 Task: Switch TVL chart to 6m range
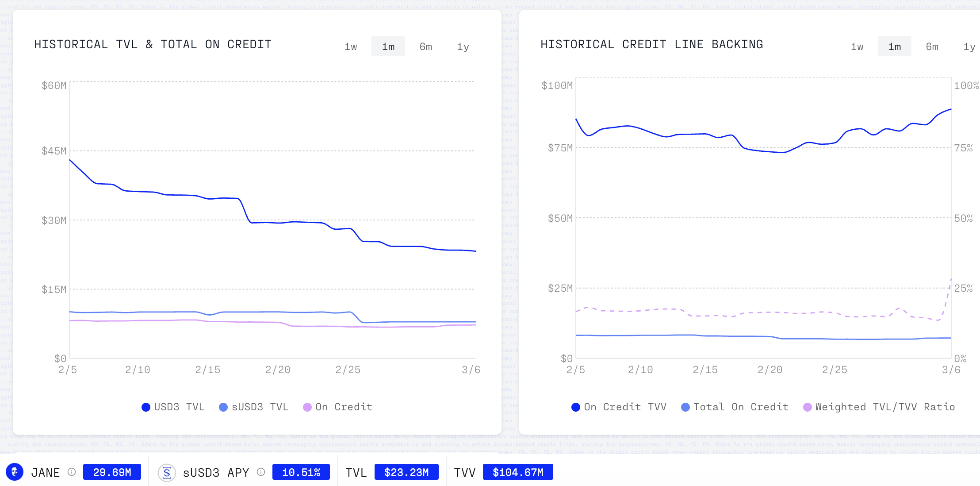[425, 46]
